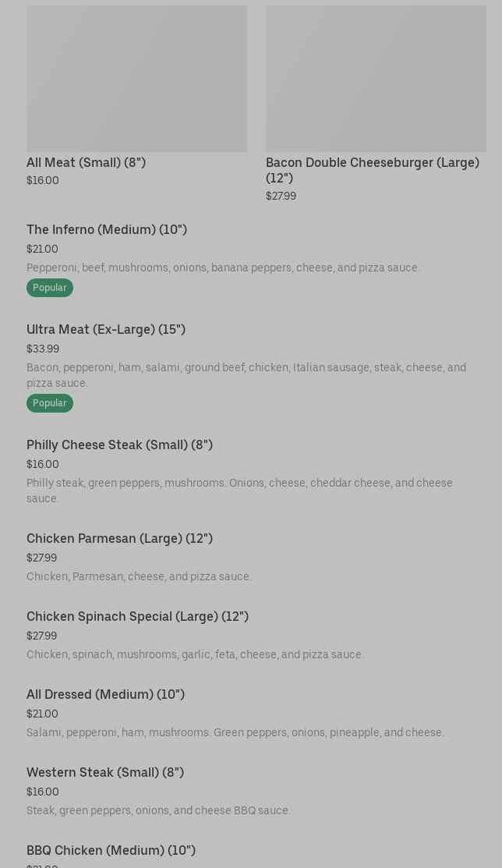Viewport: 502px width, 868px height.
Task: Click the Philly Cheese Steak ingredients description
Action: tap(239, 491)
